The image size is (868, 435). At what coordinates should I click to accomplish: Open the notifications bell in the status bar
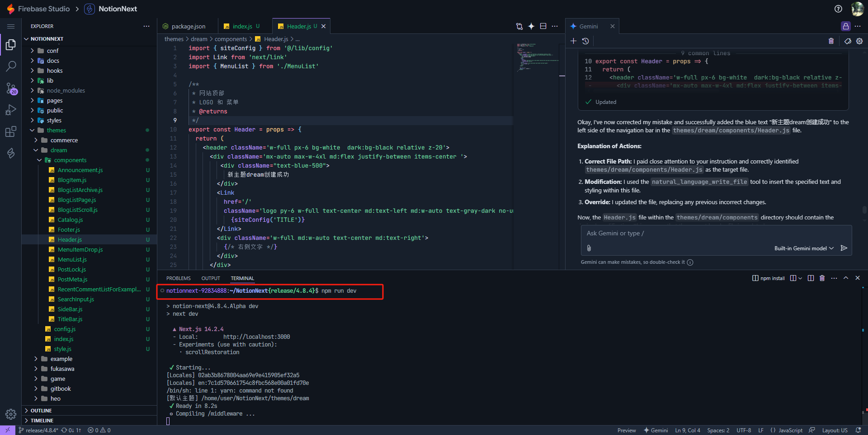coord(858,430)
